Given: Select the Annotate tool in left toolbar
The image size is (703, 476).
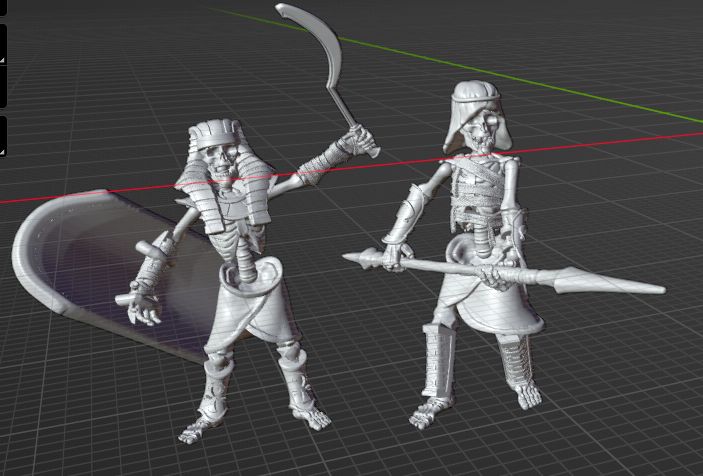Looking at the screenshot, I should click(x=2, y=45).
